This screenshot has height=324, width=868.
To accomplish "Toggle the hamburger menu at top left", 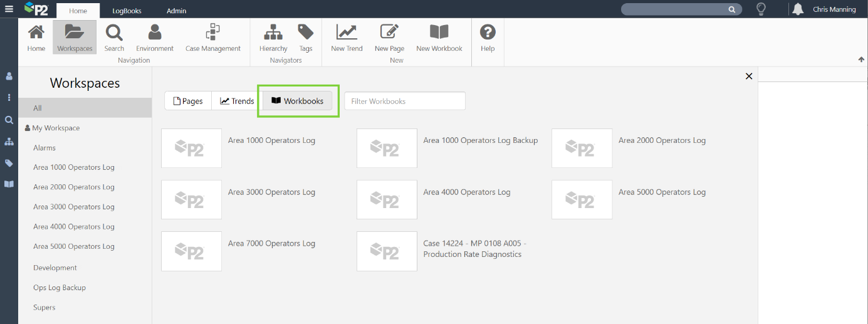I will [9, 9].
